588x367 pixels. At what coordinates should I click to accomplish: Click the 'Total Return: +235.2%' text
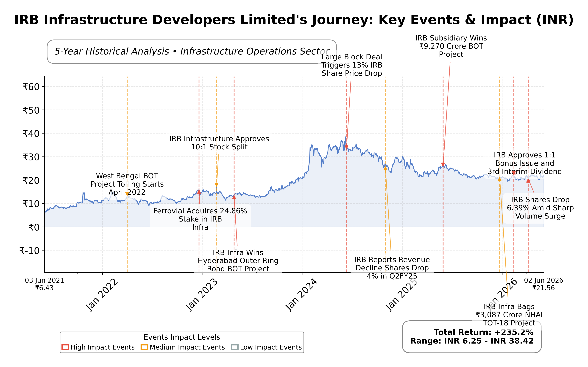point(484,332)
